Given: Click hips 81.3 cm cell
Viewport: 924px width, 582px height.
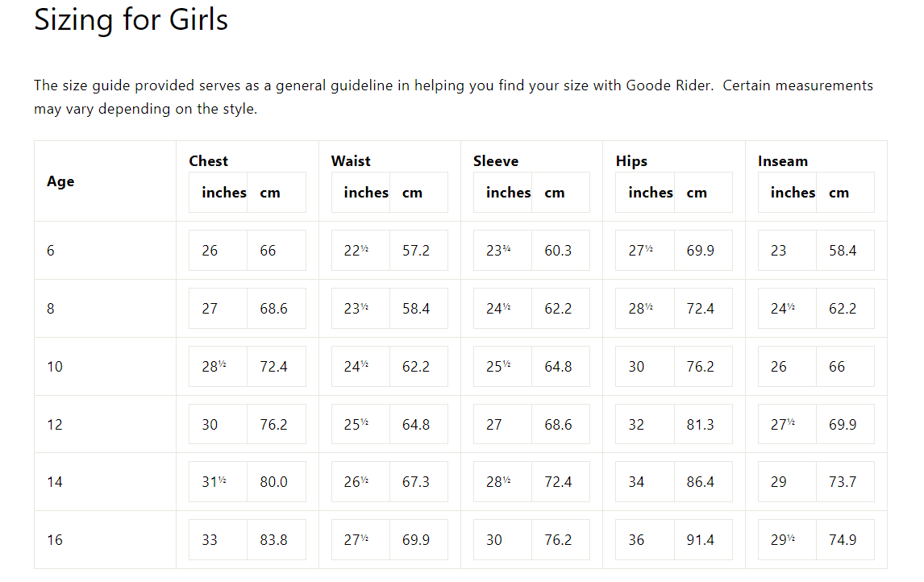Looking at the screenshot, I should 703,424.
